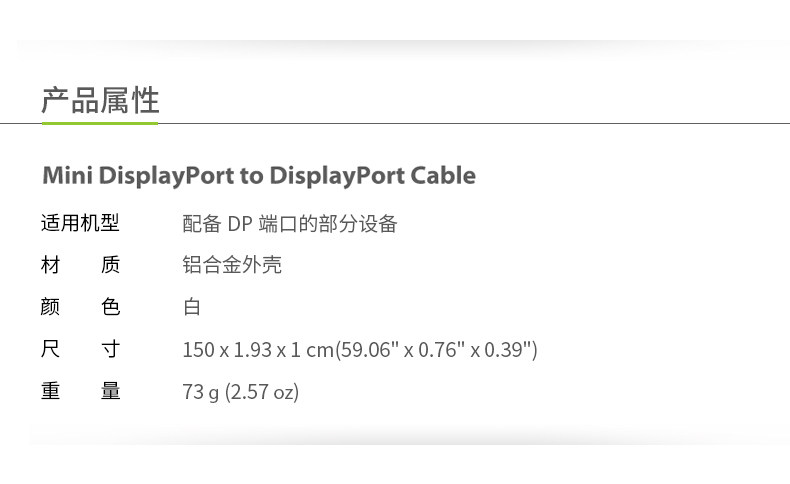Click the 重量 attribute label

pyautogui.click(x=80, y=391)
